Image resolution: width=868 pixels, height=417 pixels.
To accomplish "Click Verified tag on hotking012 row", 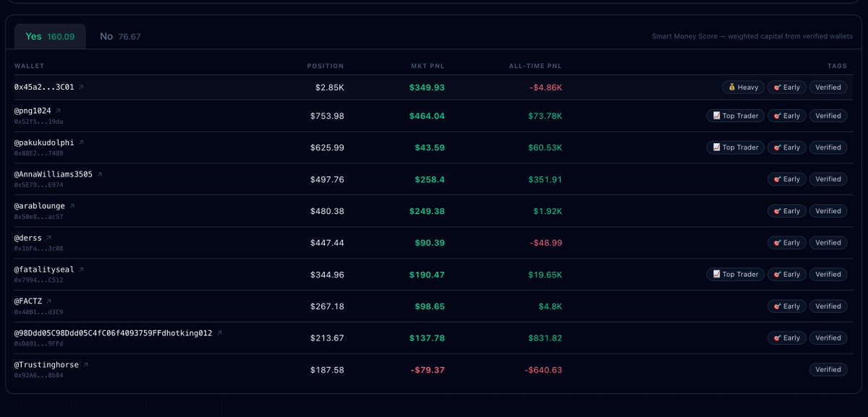I will [828, 338].
